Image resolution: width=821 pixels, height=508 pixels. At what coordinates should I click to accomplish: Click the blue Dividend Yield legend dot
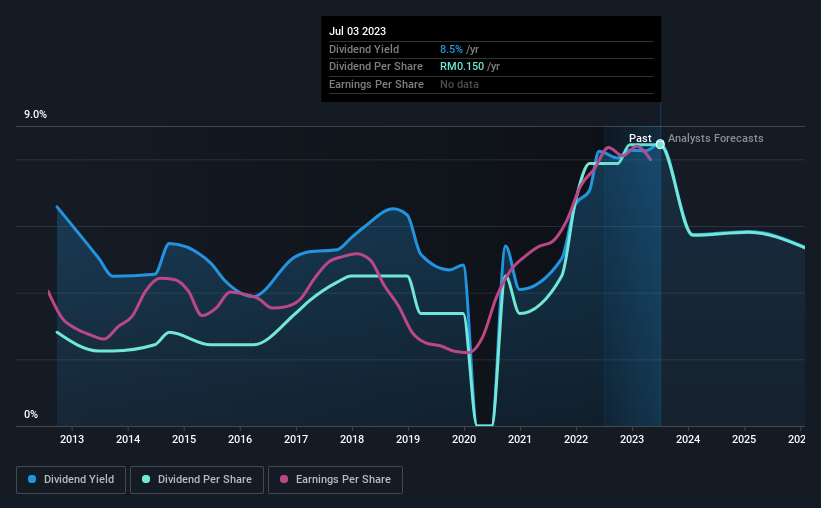click(32, 479)
